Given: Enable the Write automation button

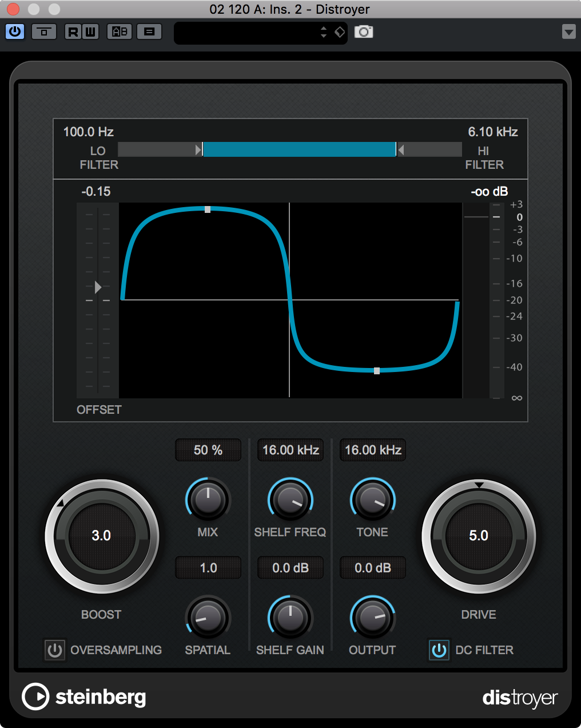Looking at the screenshot, I should coord(90,31).
